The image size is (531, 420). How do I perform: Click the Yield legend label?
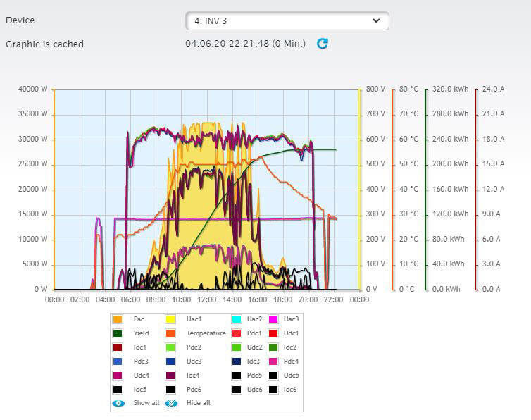coord(142,333)
